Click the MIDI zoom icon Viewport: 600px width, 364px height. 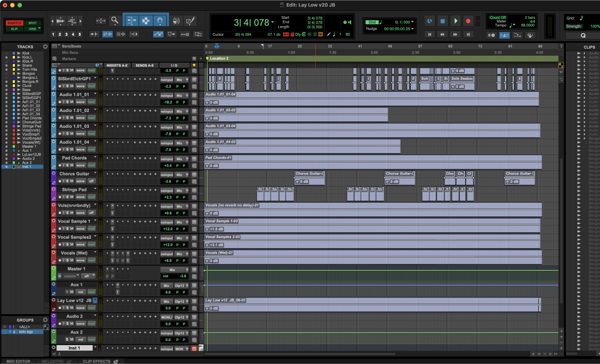72,20
